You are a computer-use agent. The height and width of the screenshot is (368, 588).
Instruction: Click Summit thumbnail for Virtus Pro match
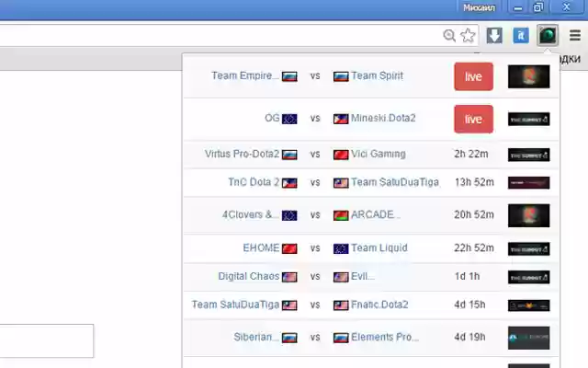pyautogui.click(x=529, y=155)
